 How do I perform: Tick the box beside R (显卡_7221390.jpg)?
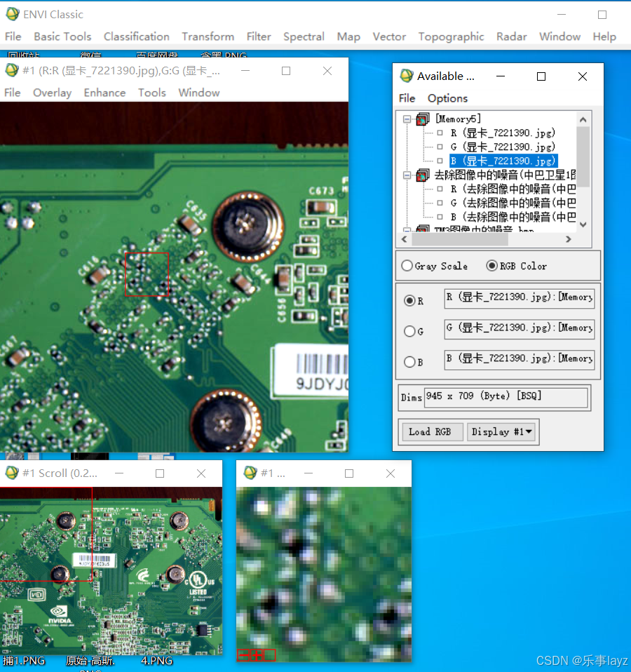(440, 133)
